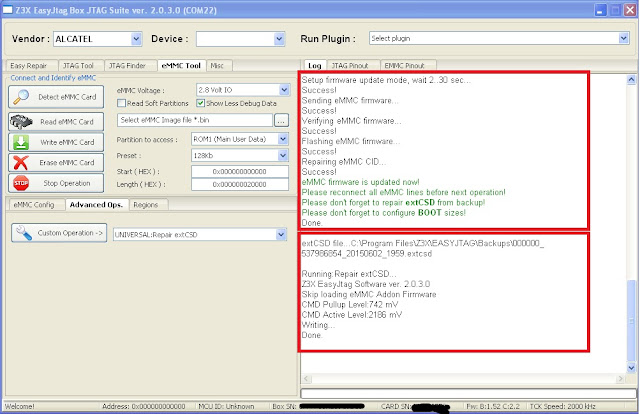This screenshot has height=414, width=640.
Task: Click the log horizontal scroll left arrow
Action: [x=307, y=379]
